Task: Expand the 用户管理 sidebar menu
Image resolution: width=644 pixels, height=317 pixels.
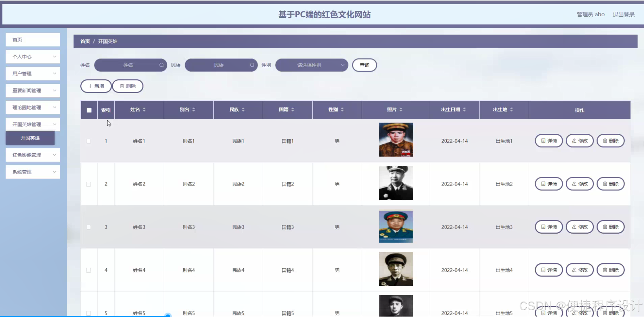Action: (x=33, y=74)
